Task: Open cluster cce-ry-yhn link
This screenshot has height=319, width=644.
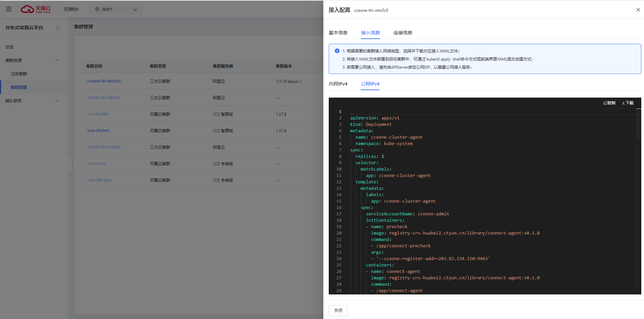Action: coord(96,164)
